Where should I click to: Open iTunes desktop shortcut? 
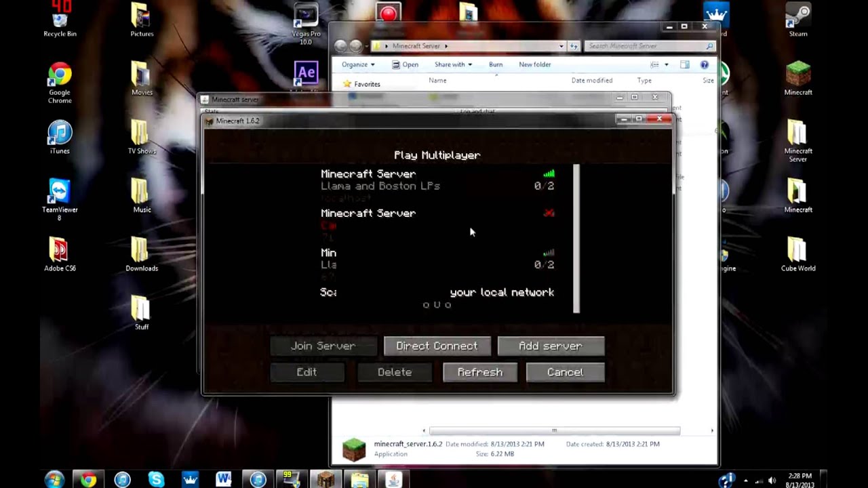(60, 138)
